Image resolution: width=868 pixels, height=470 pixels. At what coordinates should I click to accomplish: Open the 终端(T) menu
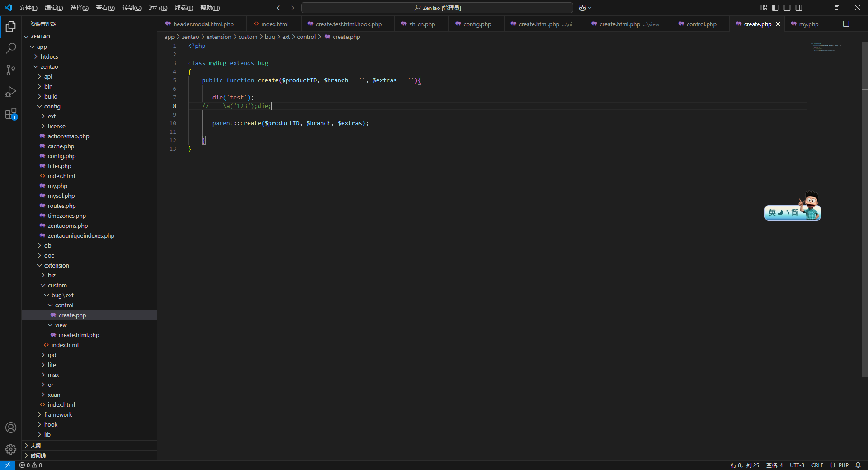coord(184,8)
